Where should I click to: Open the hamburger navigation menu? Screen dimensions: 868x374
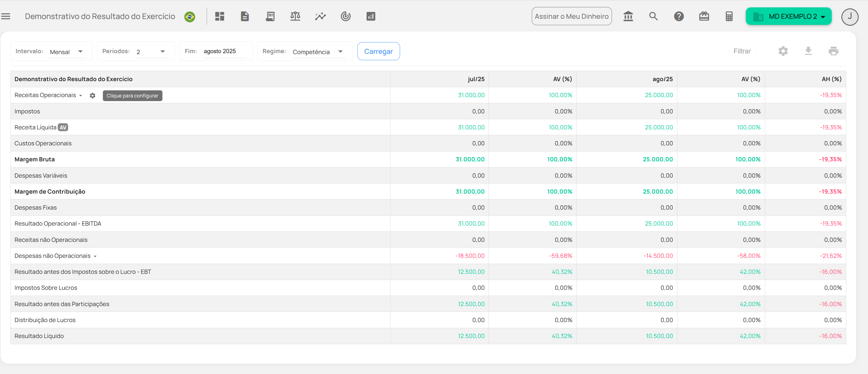pyautogui.click(x=6, y=16)
